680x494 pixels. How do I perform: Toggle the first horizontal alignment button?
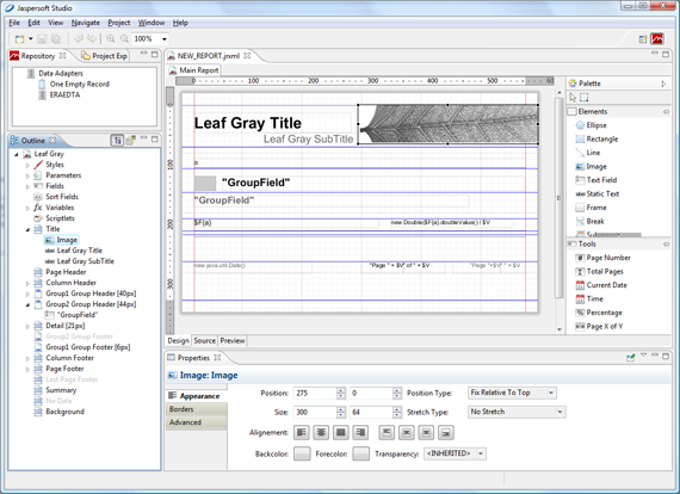coord(301,432)
